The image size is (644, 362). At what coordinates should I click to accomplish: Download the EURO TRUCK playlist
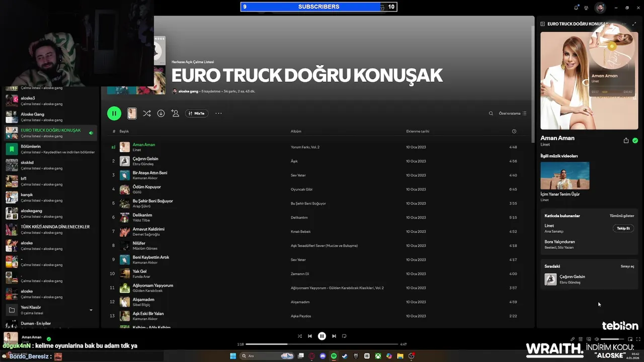point(161,113)
